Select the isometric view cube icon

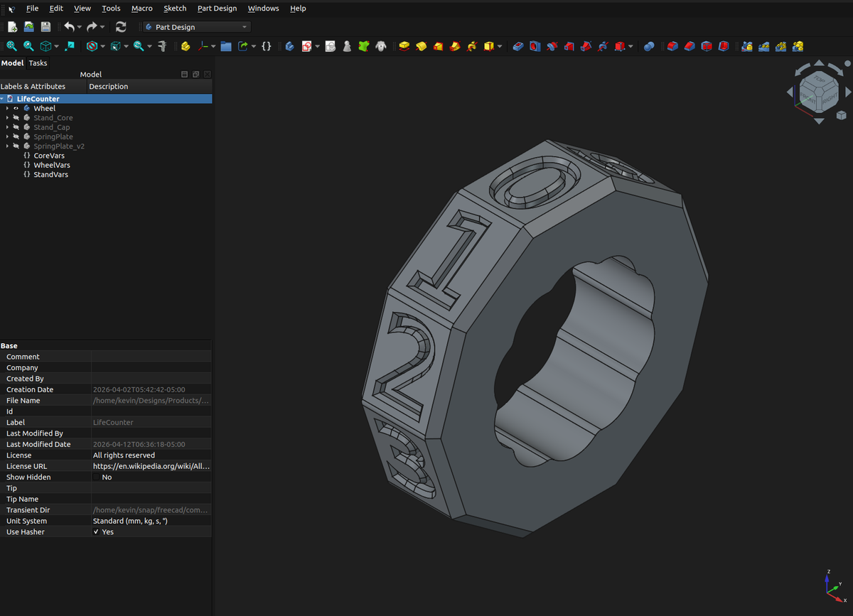tap(45, 46)
